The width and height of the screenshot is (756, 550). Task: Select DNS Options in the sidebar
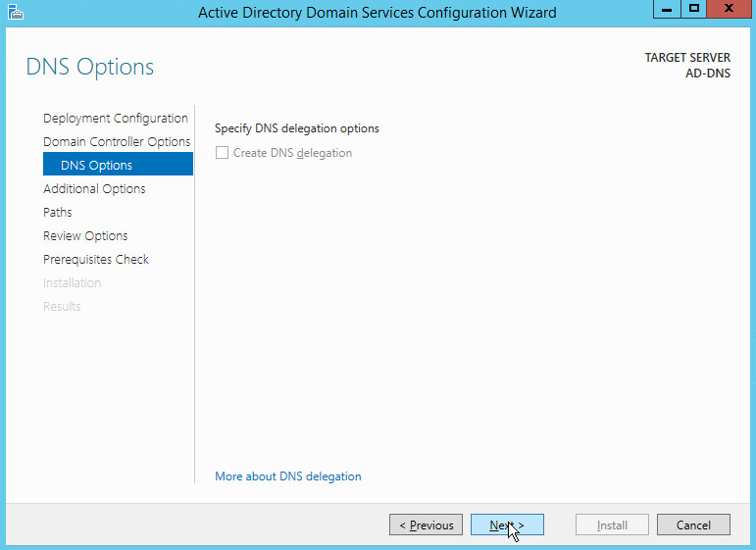click(96, 166)
